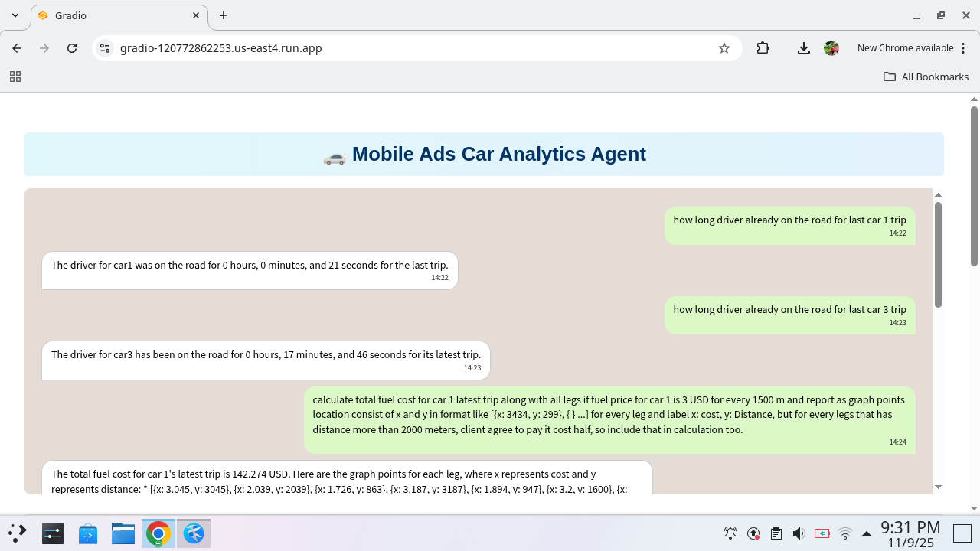Open the Downloads icon in toolbar
980x551 pixels.
pos(803,47)
